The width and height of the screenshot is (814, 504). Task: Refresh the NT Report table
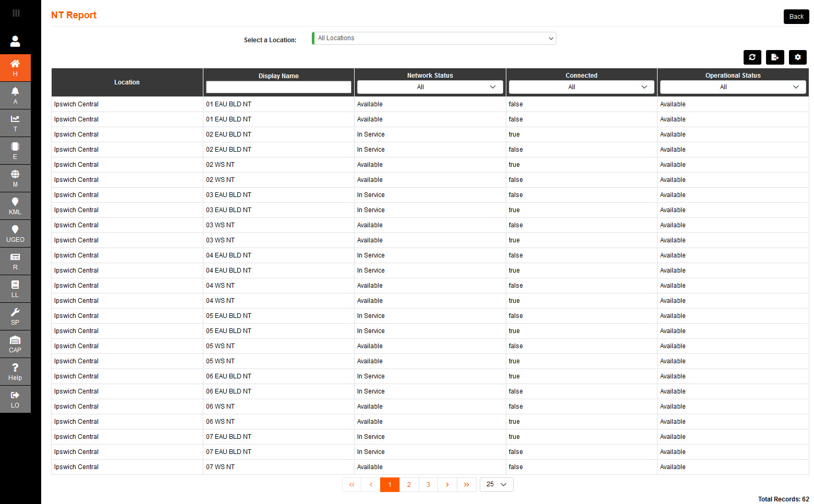pos(752,57)
